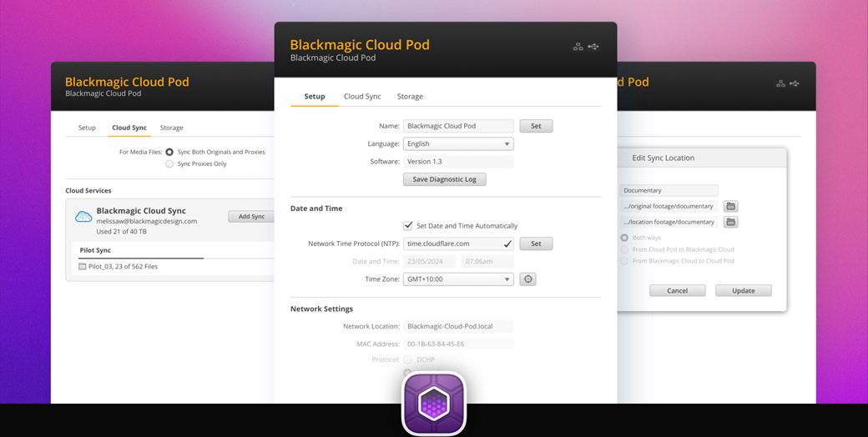Click the Blackmagic Cloud Pod app icon
868x437 pixels.
pyautogui.click(x=433, y=404)
